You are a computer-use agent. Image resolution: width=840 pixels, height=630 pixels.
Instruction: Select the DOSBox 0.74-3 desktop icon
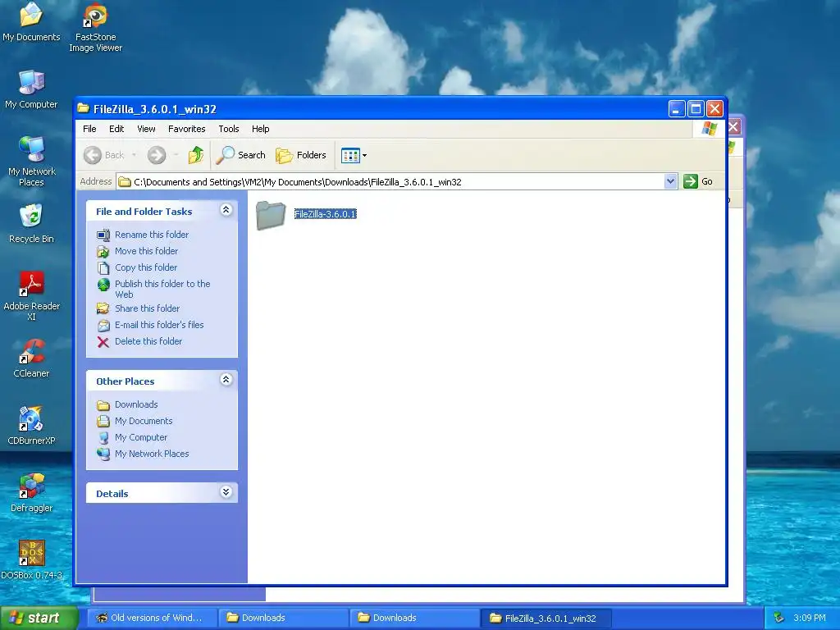point(32,559)
